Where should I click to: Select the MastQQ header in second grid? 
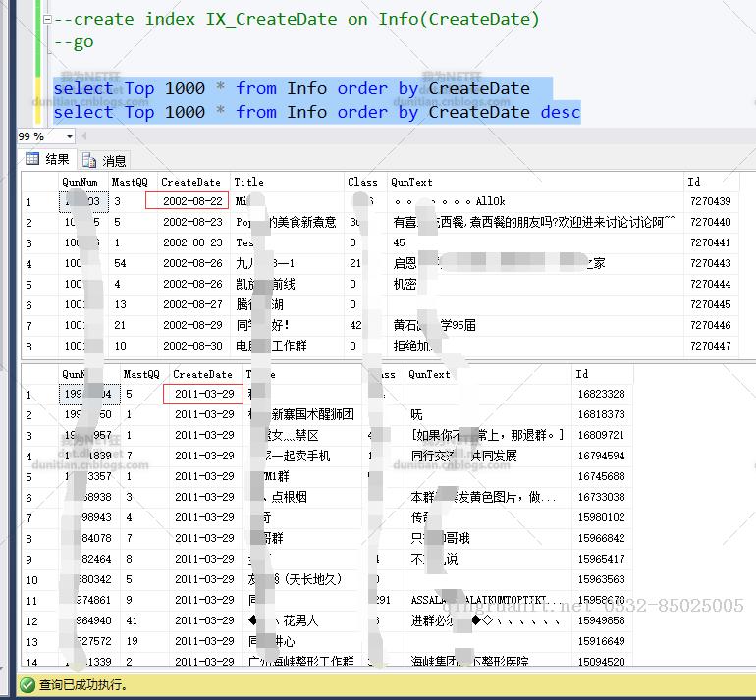click(x=144, y=374)
